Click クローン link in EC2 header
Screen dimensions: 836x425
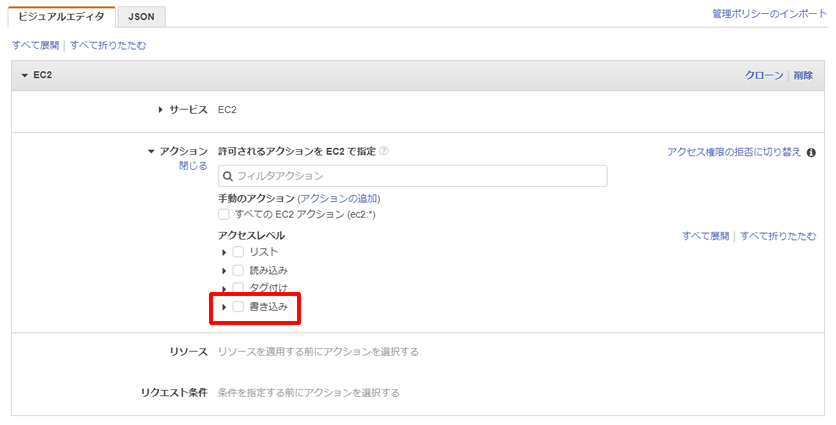[764, 75]
